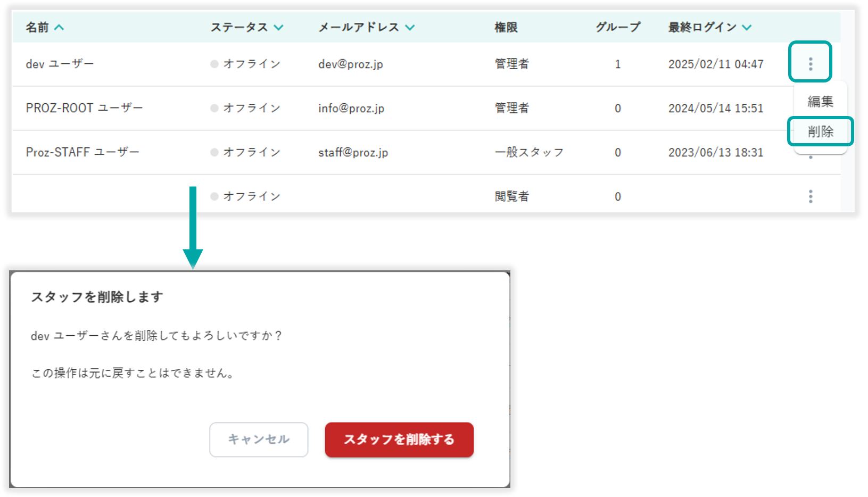Click the staff@proz.jp email address
The image size is (868, 497).
(353, 153)
